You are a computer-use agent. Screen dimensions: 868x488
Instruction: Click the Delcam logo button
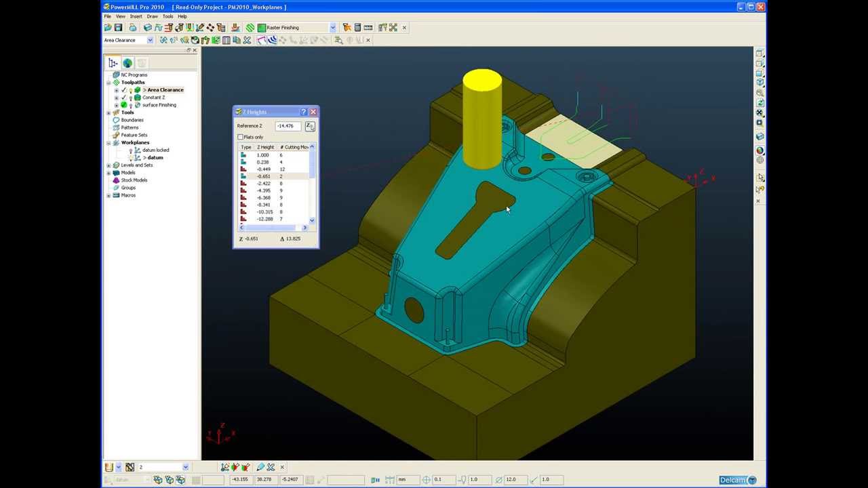(x=738, y=480)
